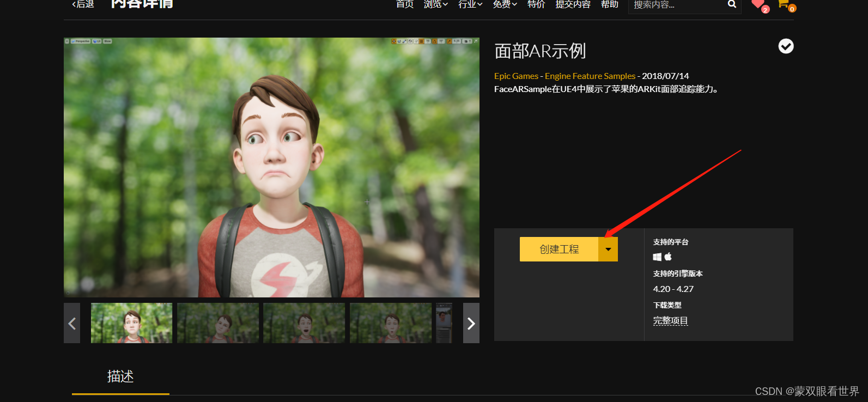This screenshot has height=402, width=868.
Task: Switch to the 描述 tab
Action: [120, 376]
